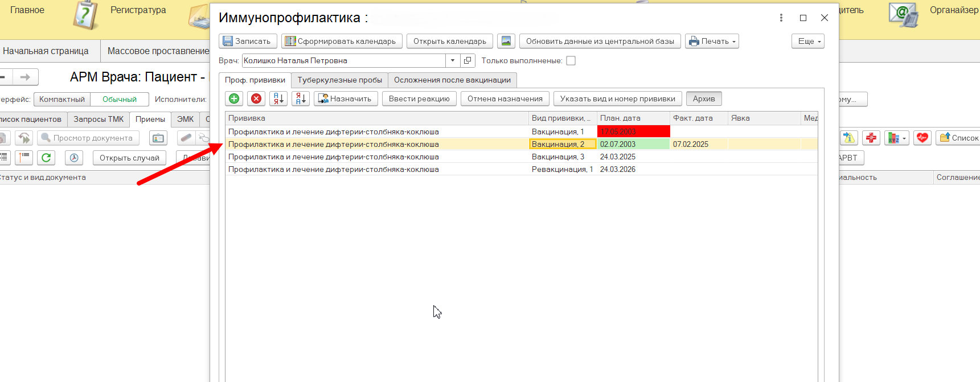Switch interface to Компактный mode
Viewport: 980px width, 382px height.
tap(62, 99)
